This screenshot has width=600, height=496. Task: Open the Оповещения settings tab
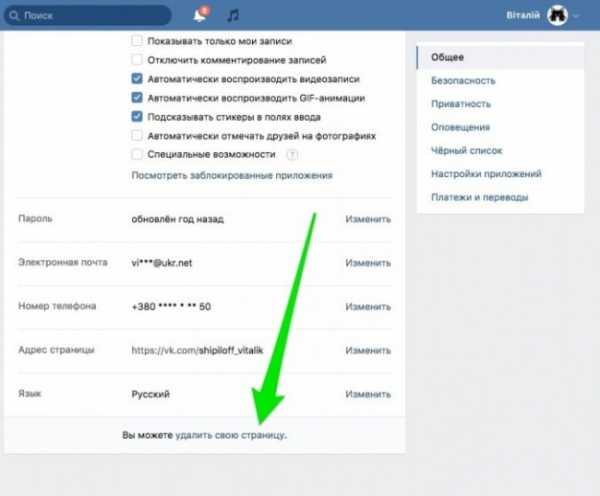click(x=500, y=127)
